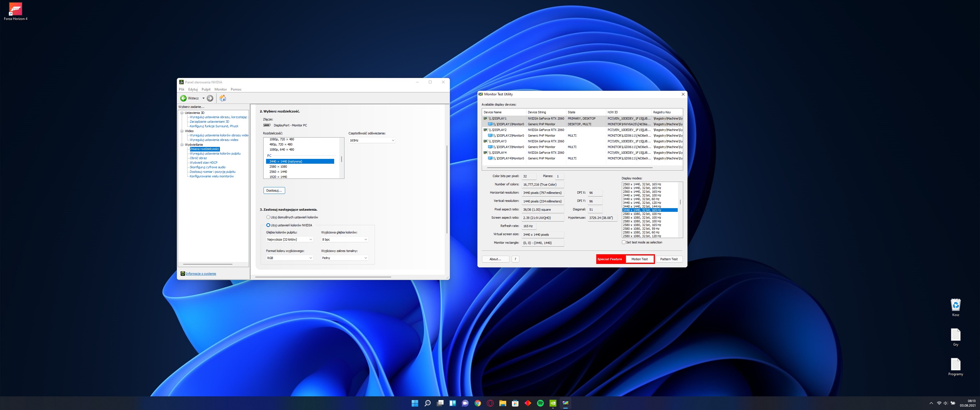
Task: Click the Dostosuj... button
Action: pyautogui.click(x=274, y=190)
